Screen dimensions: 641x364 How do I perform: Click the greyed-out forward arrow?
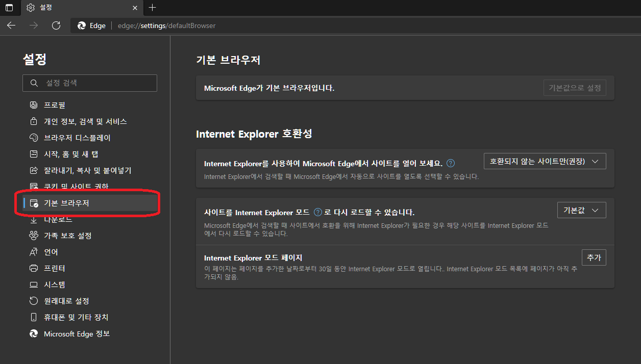pos(34,25)
